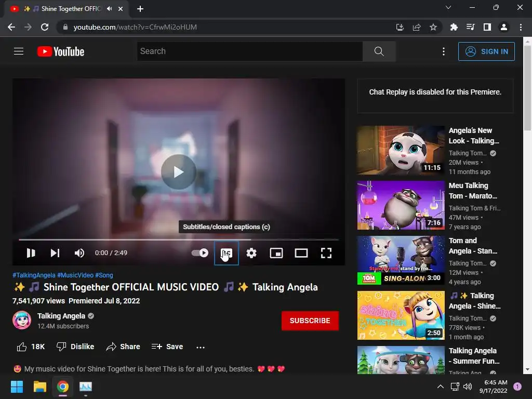The height and width of the screenshot is (399, 532).
Task: Open media controls icon in Chrome toolbar
Action: [470, 27]
